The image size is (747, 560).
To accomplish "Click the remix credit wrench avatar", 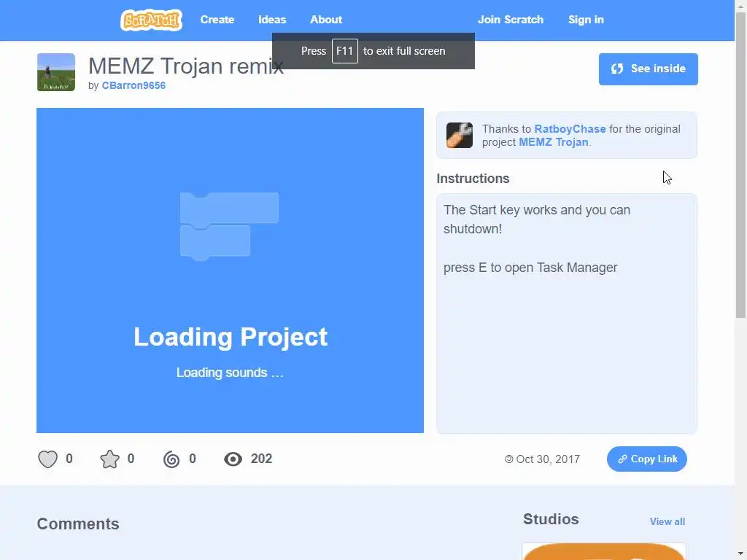I will click(460, 135).
